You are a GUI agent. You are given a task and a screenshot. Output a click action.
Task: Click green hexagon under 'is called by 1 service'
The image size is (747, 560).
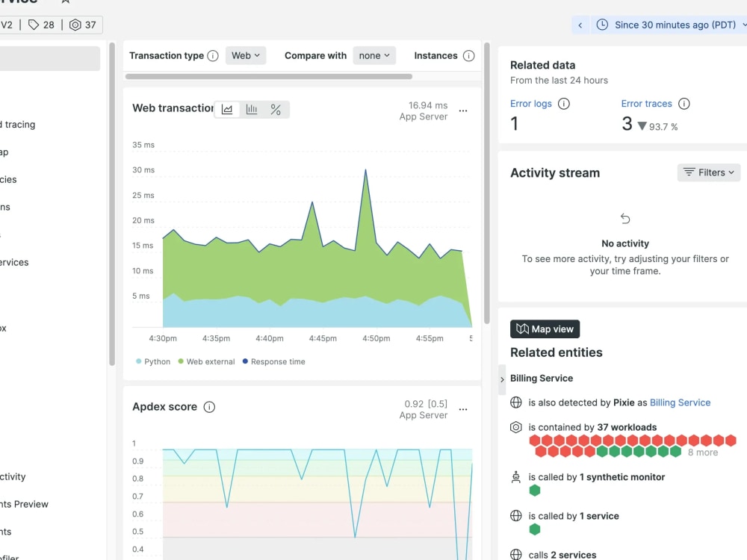pos(535,529)
